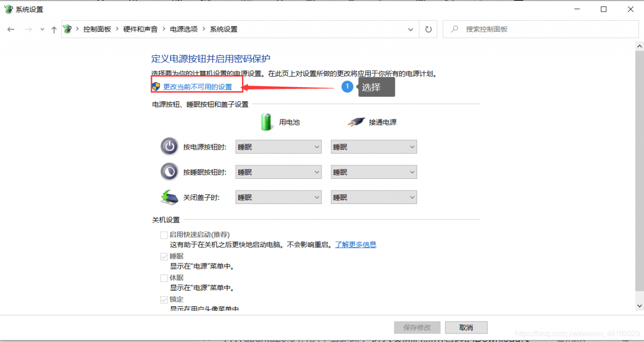Select 电源选项 in the breadcrumb
Image resolution: width=644 pixels, height=342 pixels.
184,29
